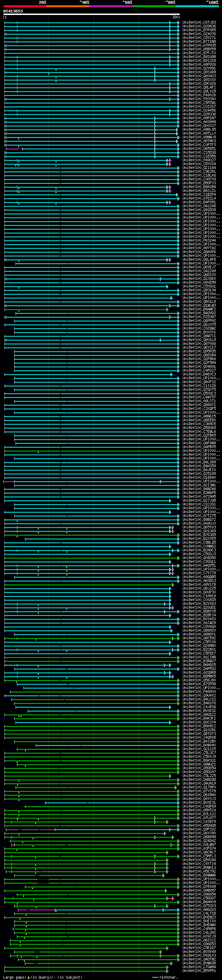The width and height of the screenshot is (222, 980).
Task: Open hit UniRef100_B4NZ46
Action: point(199,489)
